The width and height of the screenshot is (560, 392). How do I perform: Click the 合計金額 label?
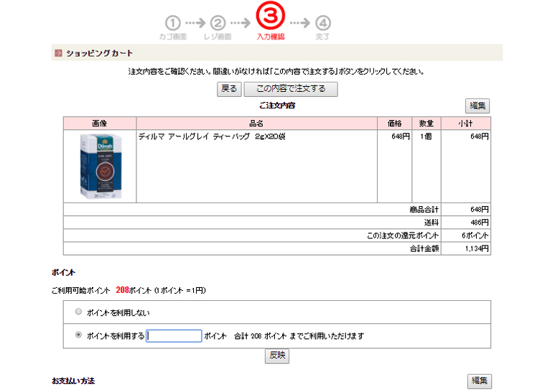tap(424, 248)
